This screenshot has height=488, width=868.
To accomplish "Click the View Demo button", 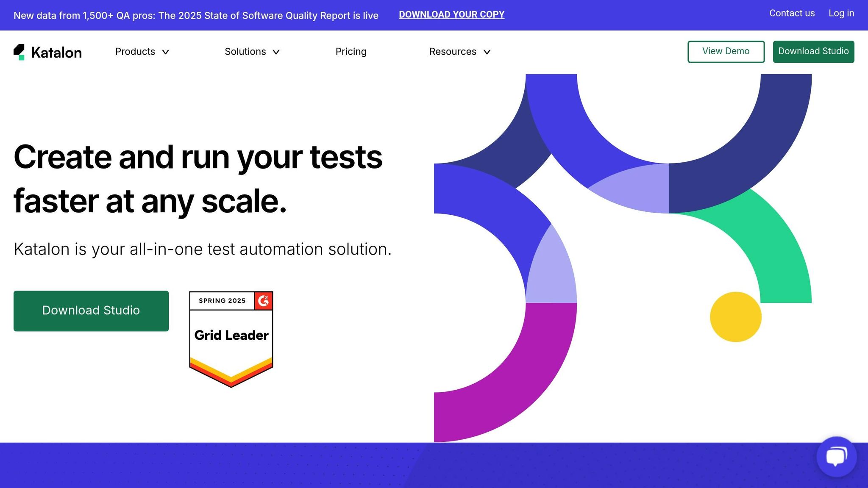I will point(726,52).
